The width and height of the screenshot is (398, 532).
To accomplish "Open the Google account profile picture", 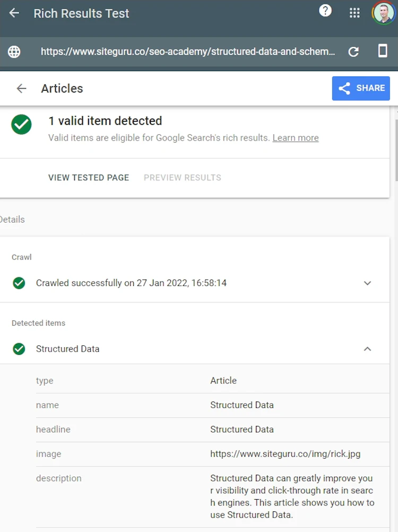I will coord(384,13).
